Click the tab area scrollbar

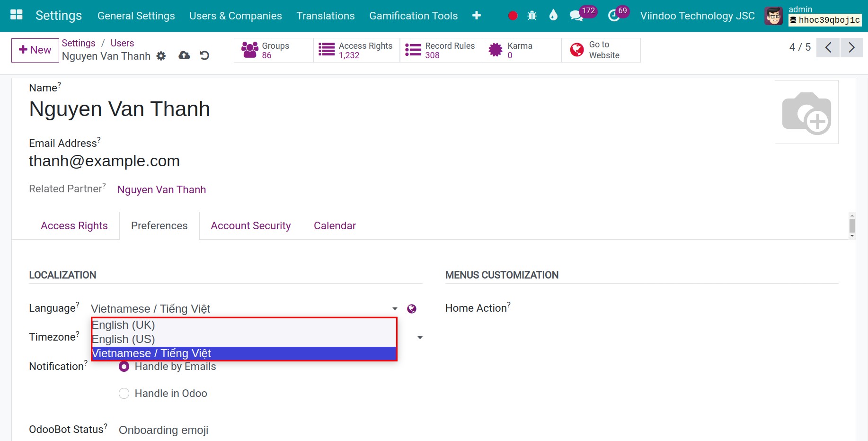(852, 225)
